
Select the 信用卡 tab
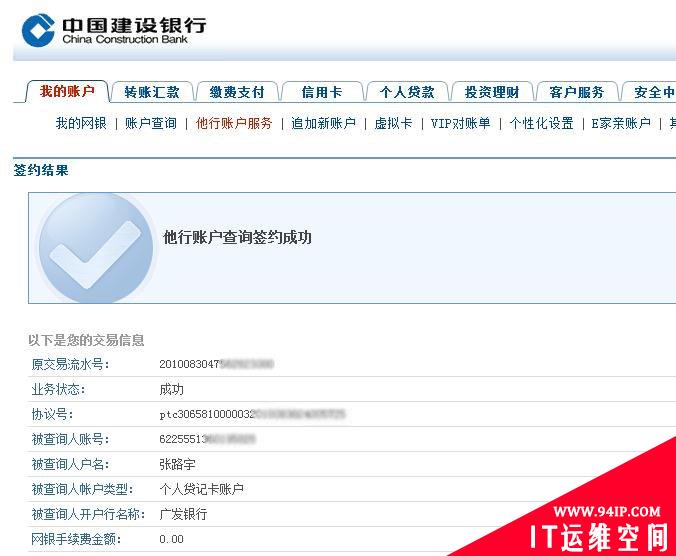(322, 92)
